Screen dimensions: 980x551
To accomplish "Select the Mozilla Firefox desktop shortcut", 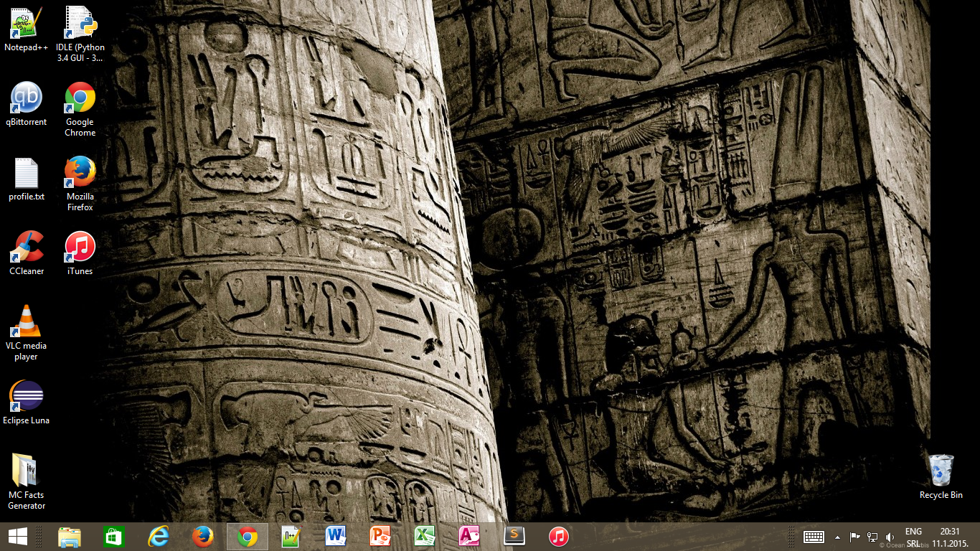I will (x=80, y=184).
